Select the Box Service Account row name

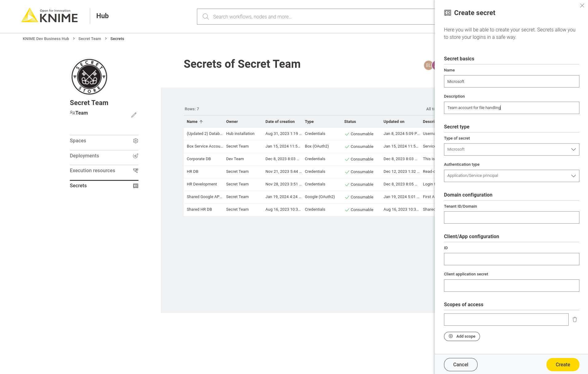point(204,146)
